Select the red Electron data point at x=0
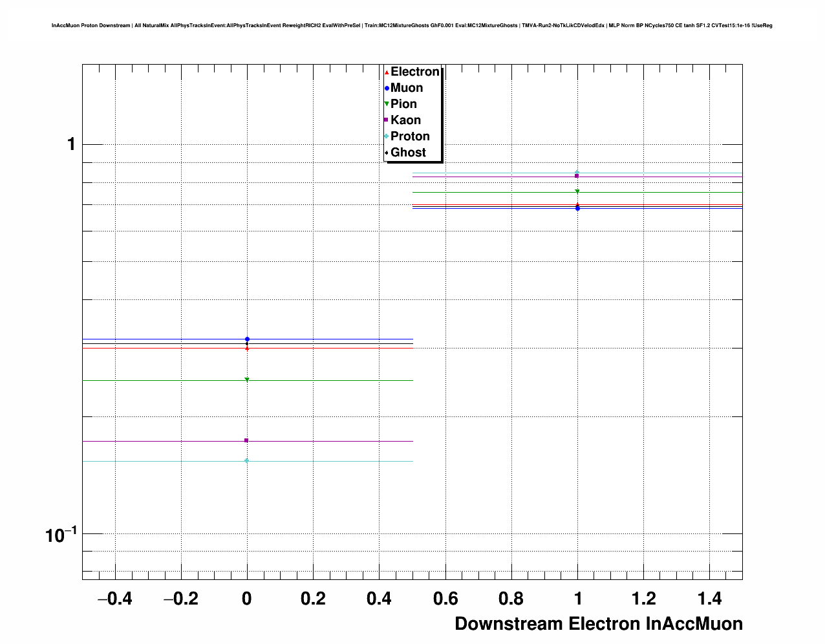This screenshot has height=644, width=825. (x=247, y=349)
